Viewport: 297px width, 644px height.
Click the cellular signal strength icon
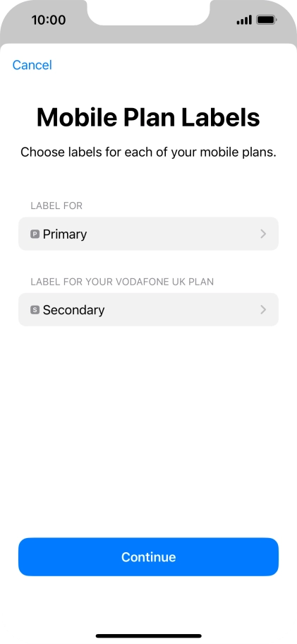pyautogui.click(x=244, y=20)
